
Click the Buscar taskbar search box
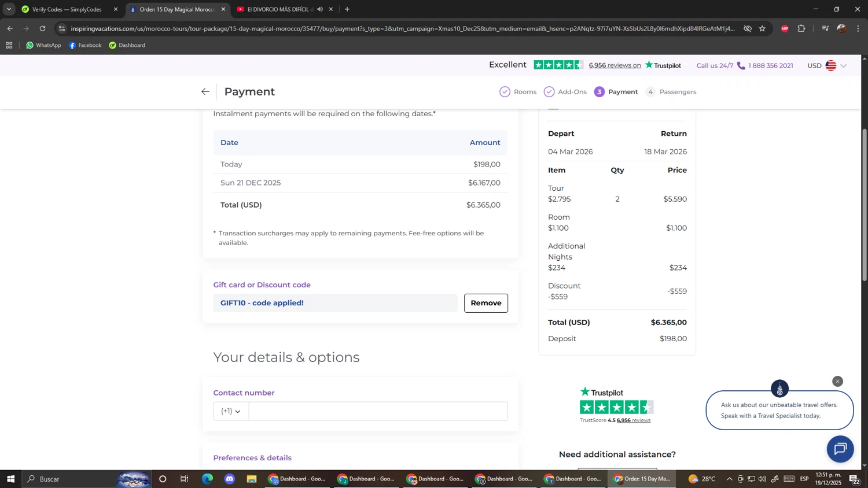87,479
